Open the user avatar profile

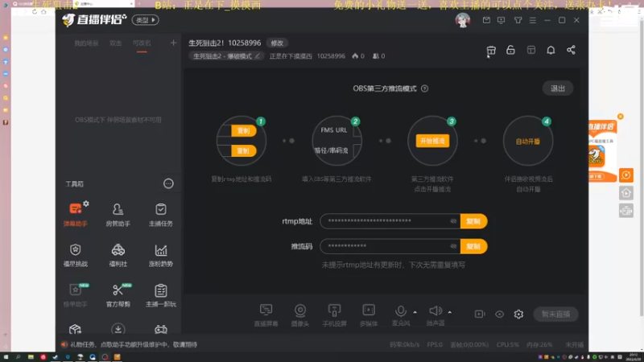pos(463,20)
